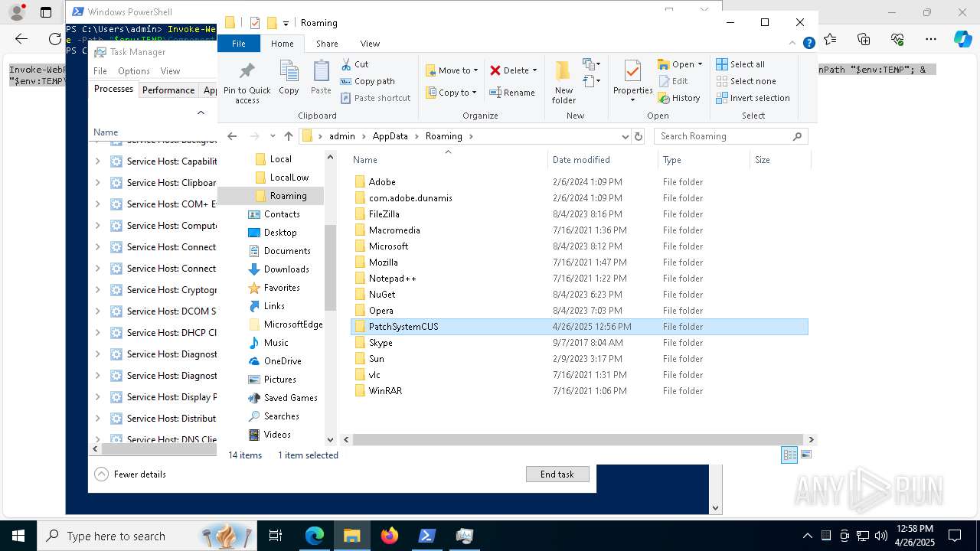Click the Edit ribbon command
This screenshot has width=980, height=551.
(x=672, y=81)
